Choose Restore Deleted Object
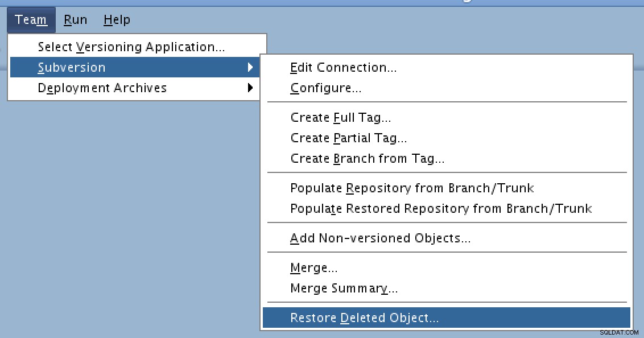The height and width of the screenshot is (338, 644). (447, 318)
